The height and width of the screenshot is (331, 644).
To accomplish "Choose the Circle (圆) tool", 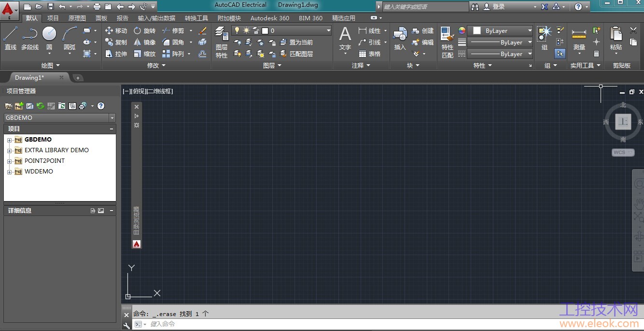I will [x=49, y=38].
